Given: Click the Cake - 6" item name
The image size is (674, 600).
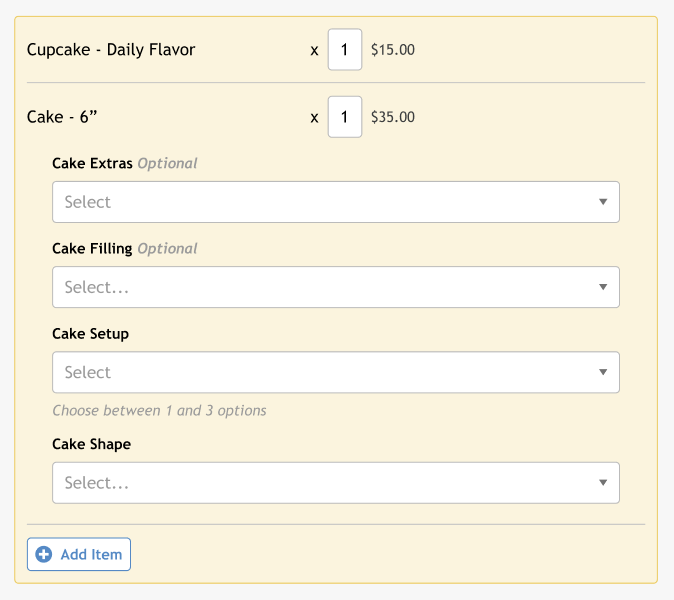Looking at the screenshot, I should (x=62, y=117).
